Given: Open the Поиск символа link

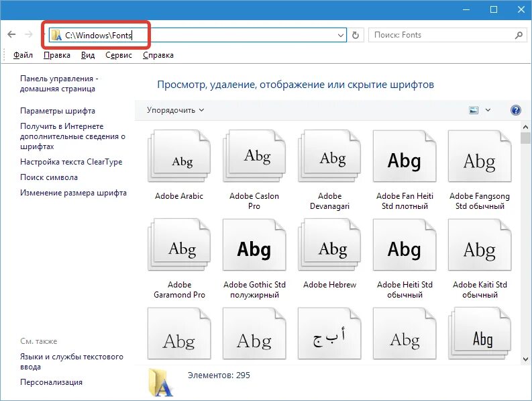Looking at the screenshot, I should [49, 177].
